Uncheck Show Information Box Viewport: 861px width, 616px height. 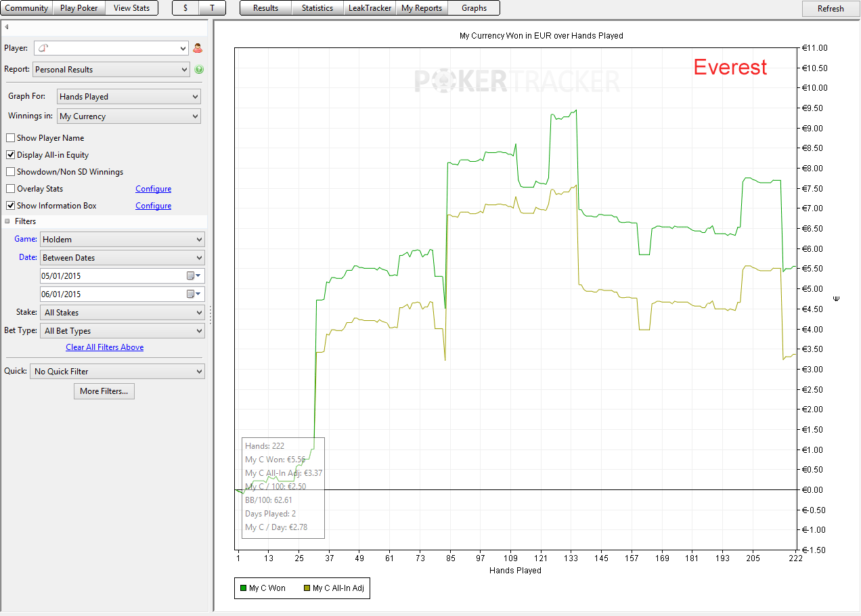pos(11,206)
